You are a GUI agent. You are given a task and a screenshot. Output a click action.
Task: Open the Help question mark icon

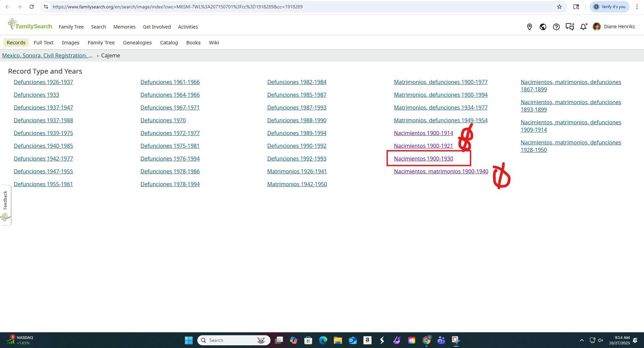click(x=556, y=27)
